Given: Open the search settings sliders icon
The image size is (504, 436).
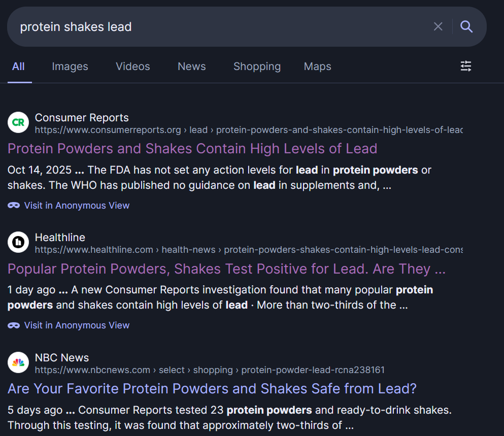Looking at the screenshot, I should click(466, 66).
